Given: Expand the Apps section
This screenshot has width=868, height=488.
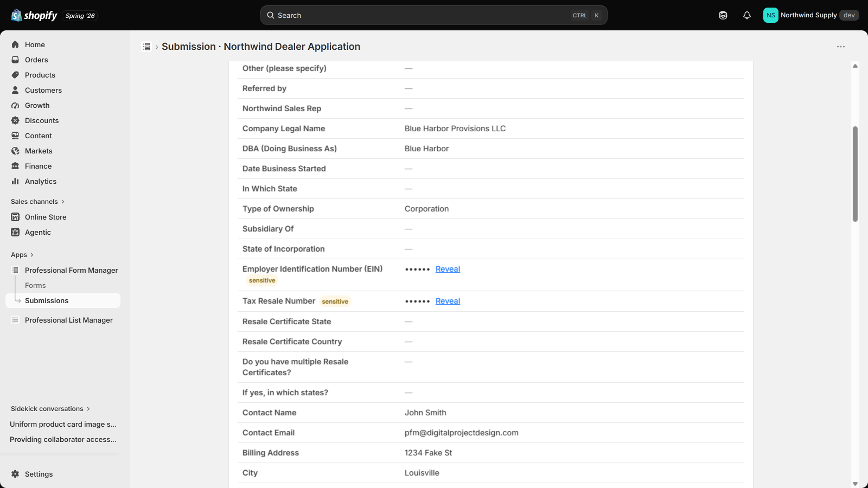Looking at the screenshot, I should tap(22, 255).
